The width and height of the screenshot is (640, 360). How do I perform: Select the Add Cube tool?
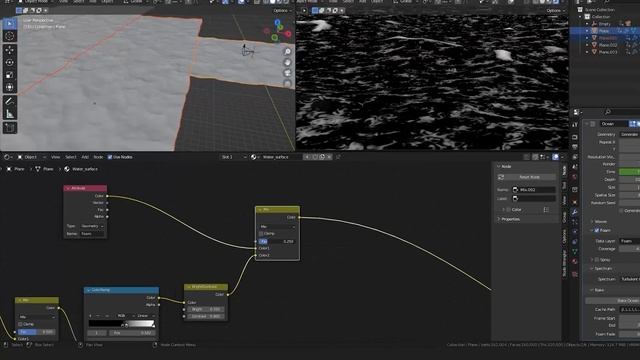tap(10, 128)
